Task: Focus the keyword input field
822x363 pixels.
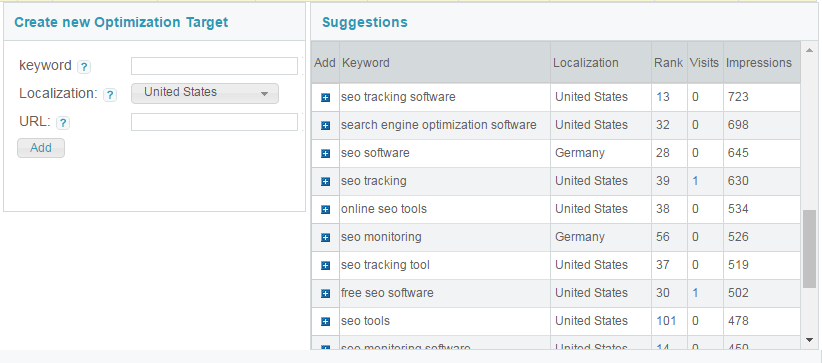Action: (x=214, y=66)
